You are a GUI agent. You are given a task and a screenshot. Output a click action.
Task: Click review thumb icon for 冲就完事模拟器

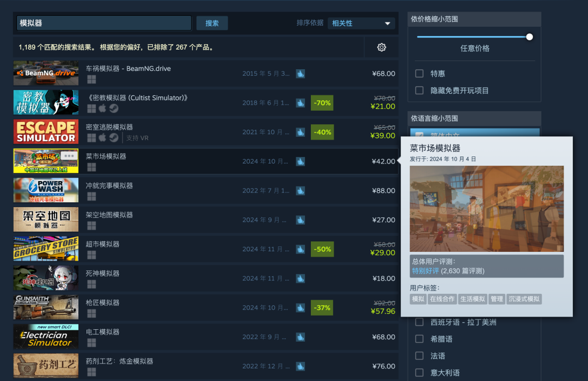tap(301, 191)
